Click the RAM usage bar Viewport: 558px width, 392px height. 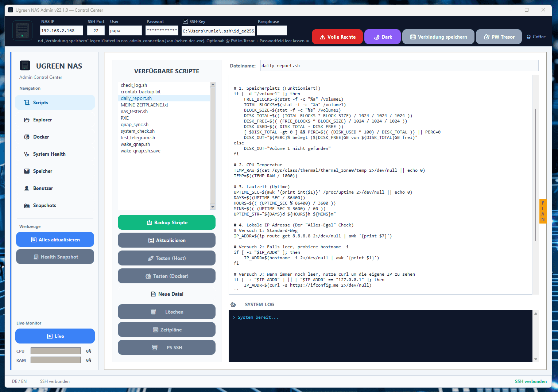pos(56,360)
